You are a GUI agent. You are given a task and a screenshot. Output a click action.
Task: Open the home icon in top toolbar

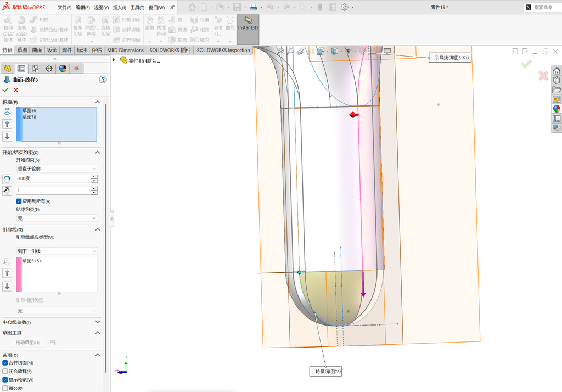pos(192,7)
